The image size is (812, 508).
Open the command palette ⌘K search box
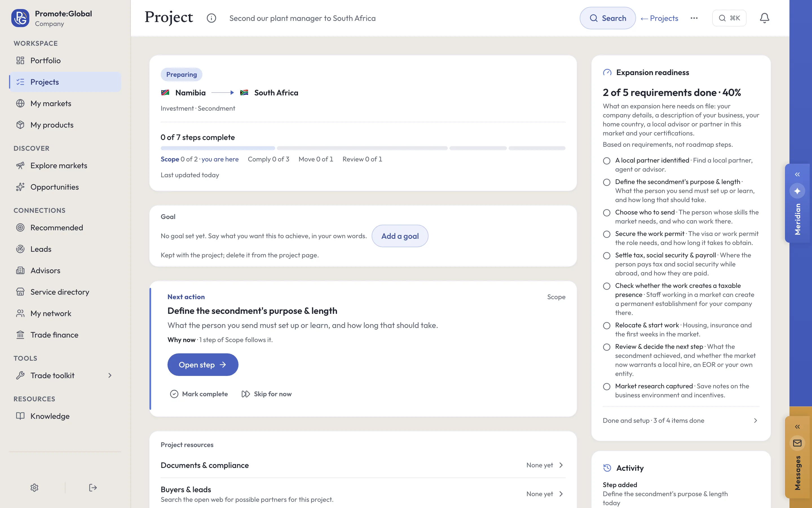tap(729, 18)
